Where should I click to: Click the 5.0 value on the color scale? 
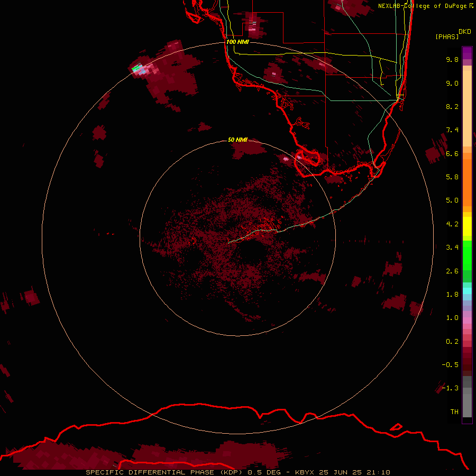452,200
